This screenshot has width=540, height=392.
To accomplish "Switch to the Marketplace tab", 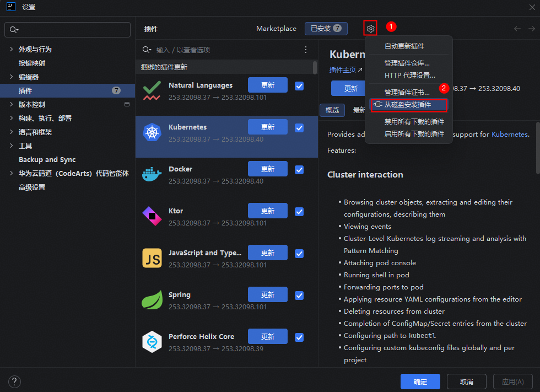I will coord(276,29).
